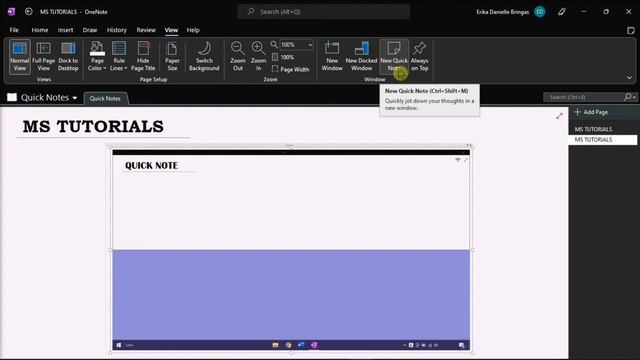Select highlighted MS TUTORIALS page
Viewport: 640px width, 360px height.
(x=602, y=140)
